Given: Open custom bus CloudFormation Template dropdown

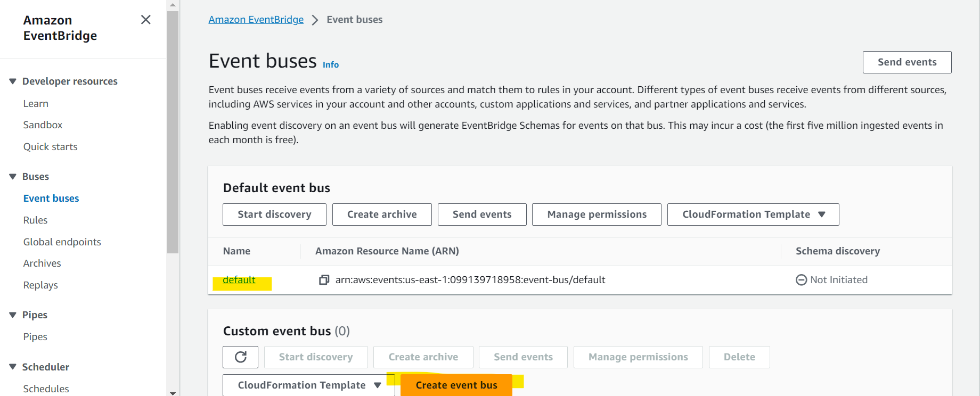Looking at the screenshot, I should click(x=309, y=385).
